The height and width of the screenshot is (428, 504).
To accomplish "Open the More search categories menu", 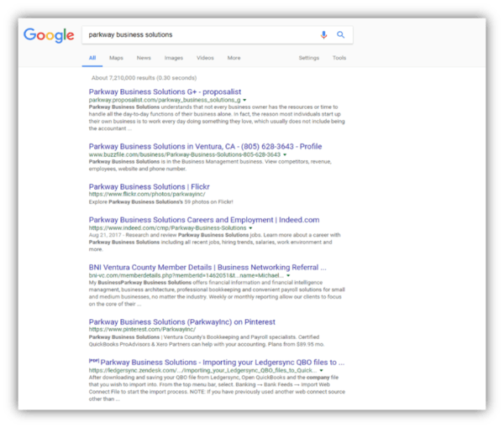I will (x=234, y=58).
